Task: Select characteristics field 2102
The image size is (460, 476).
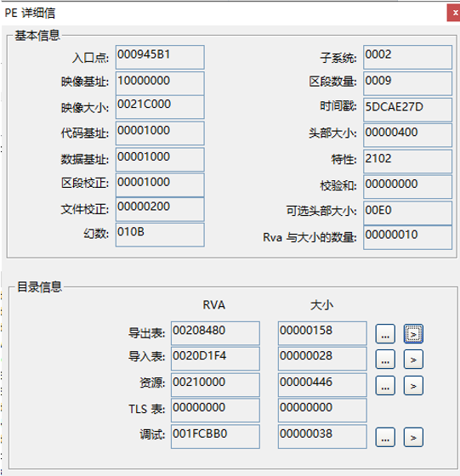Action: 408,161
